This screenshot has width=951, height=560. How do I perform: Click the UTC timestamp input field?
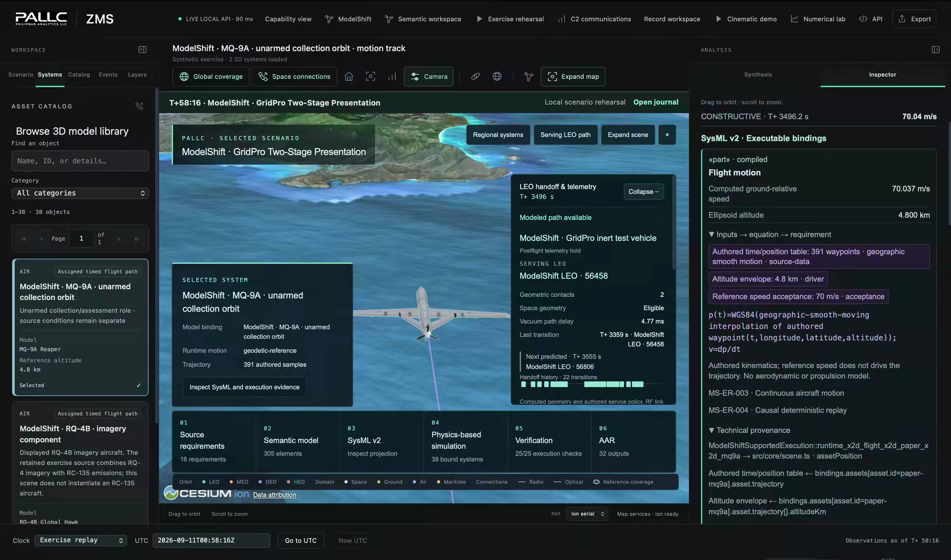click(211, 540)
